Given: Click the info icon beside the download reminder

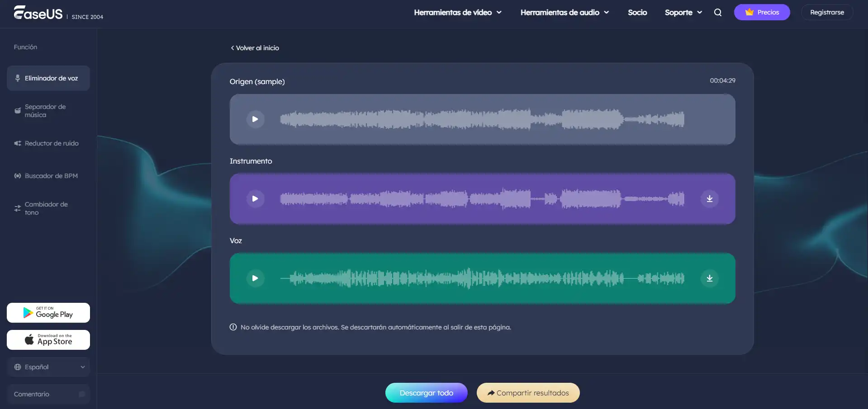Looking at the screenshot, I should 233,327.
